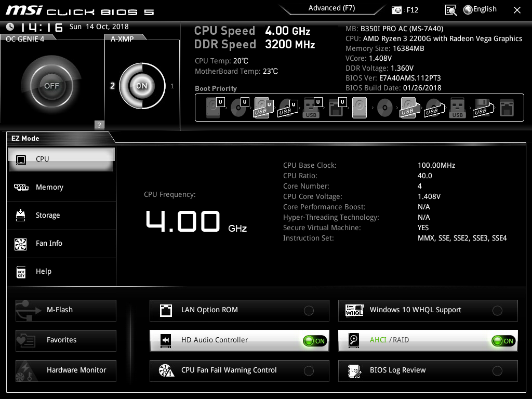This screenshot has height=399, width=532.
Task: Select the legacy CD/DVD boot icon
Action: pos(385,108)
